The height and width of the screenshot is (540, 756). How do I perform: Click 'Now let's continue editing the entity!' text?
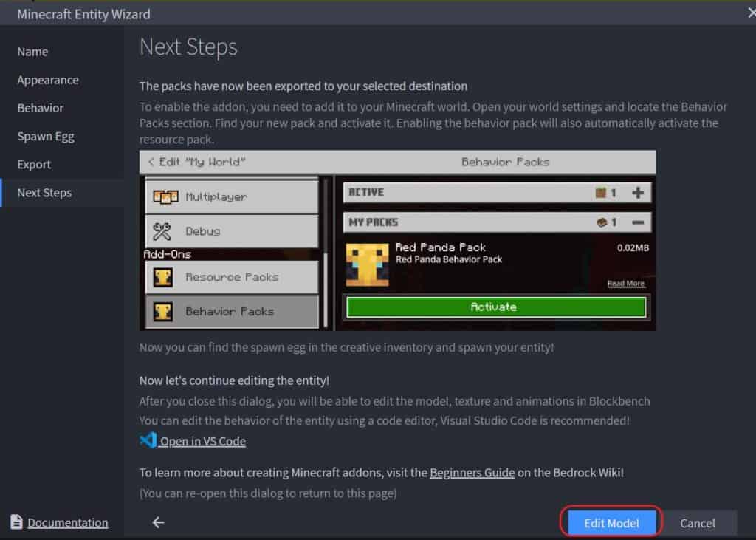234,380
